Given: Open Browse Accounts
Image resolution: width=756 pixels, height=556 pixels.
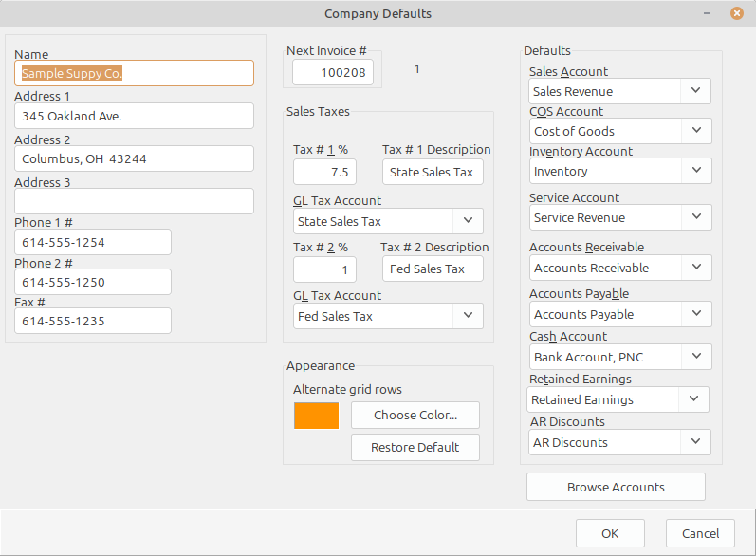Looking at the screenshot, I should click(x=616, y=487).
